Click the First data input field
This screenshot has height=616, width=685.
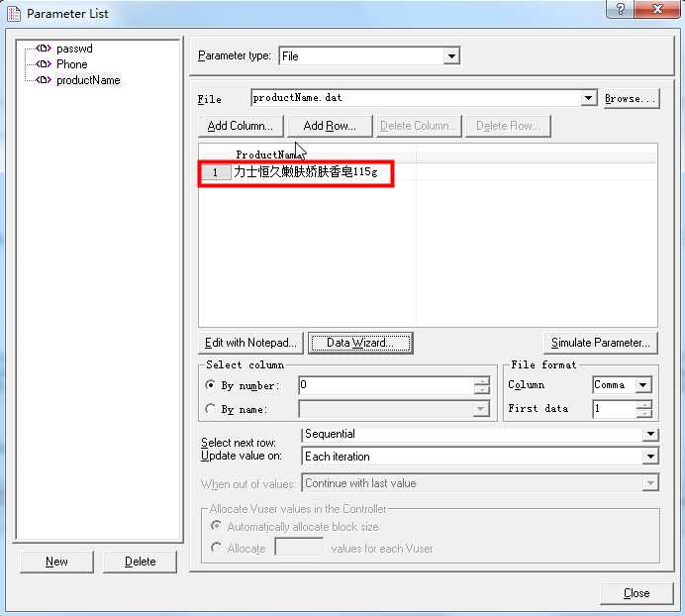click(614, 409)
